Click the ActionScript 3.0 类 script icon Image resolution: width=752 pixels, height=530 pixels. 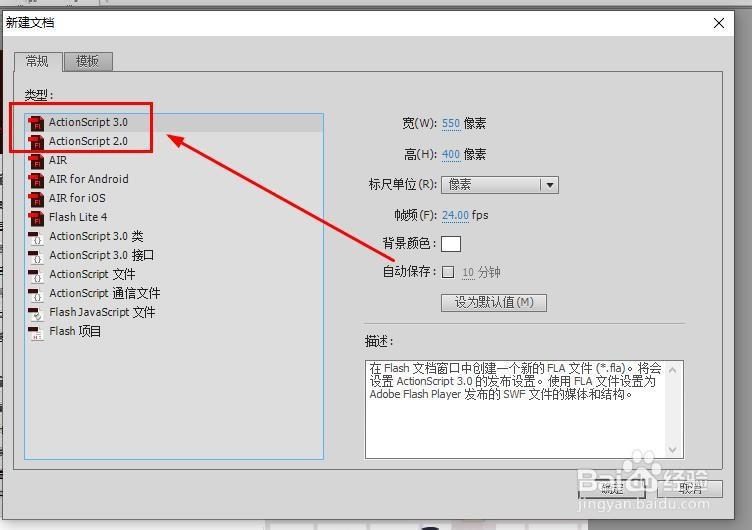(x=36, y=237)
